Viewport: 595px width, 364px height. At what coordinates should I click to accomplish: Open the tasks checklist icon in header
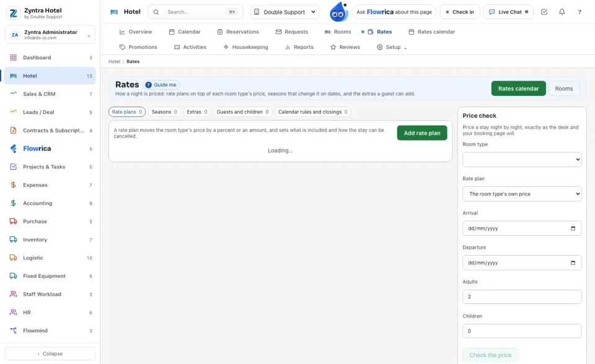tap(544, 12)
